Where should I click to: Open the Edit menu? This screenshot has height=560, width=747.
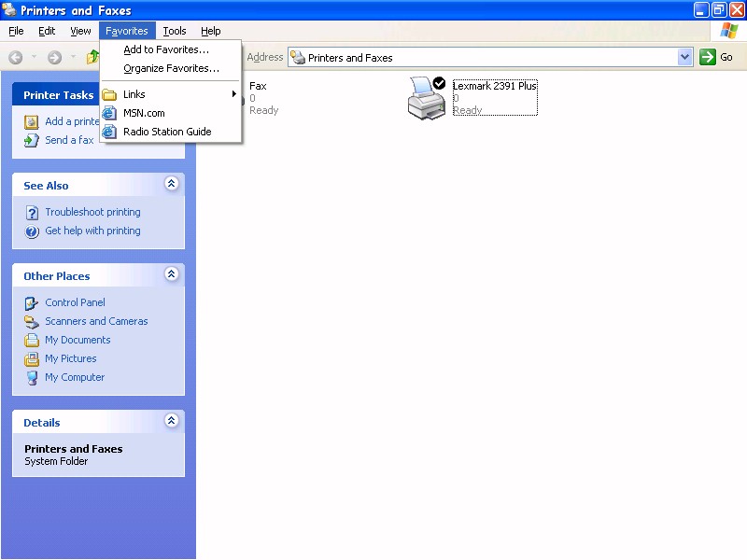coord(47,31)
